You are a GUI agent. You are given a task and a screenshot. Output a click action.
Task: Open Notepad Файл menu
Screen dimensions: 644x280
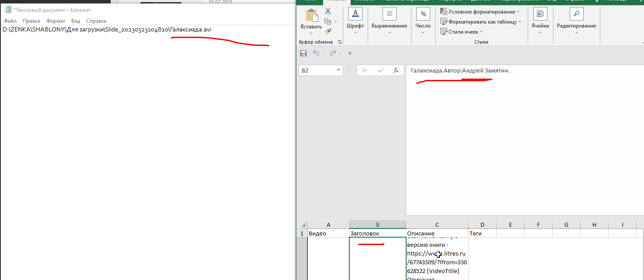pos(10,21)
